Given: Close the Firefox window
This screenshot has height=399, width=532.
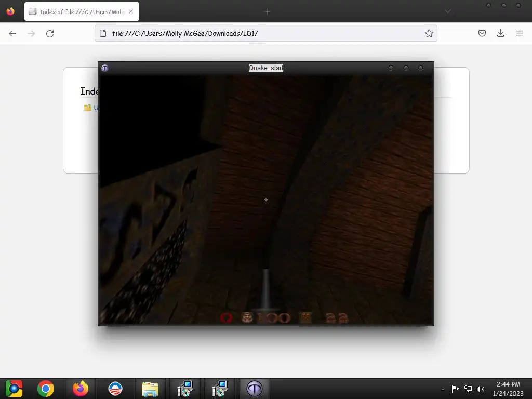Looking at the screenshot, I should (518, 5).
